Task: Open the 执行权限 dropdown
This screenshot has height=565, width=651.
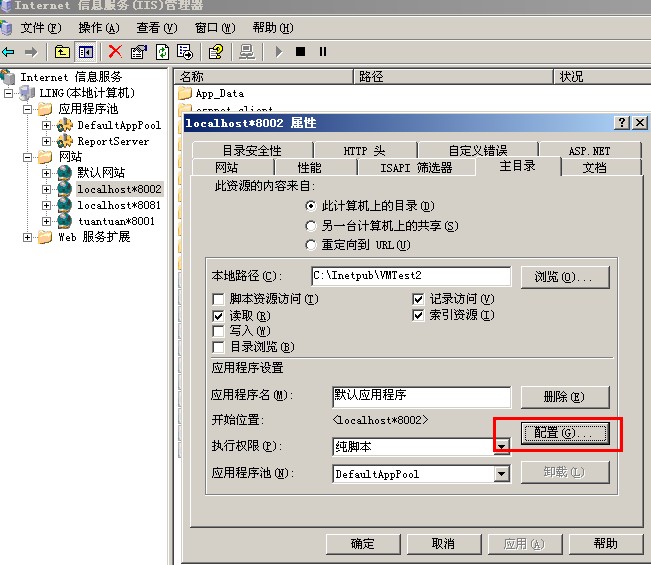Action: (x=502, y=447)
